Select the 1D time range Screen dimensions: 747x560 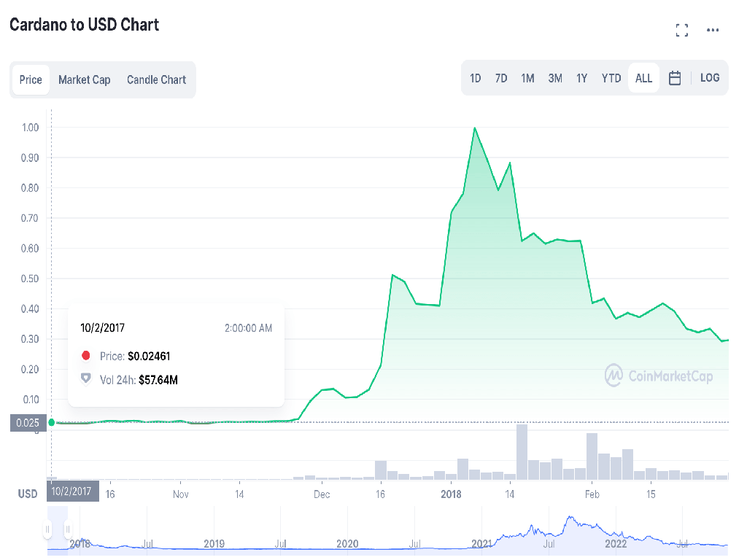[x=475, y=78]
